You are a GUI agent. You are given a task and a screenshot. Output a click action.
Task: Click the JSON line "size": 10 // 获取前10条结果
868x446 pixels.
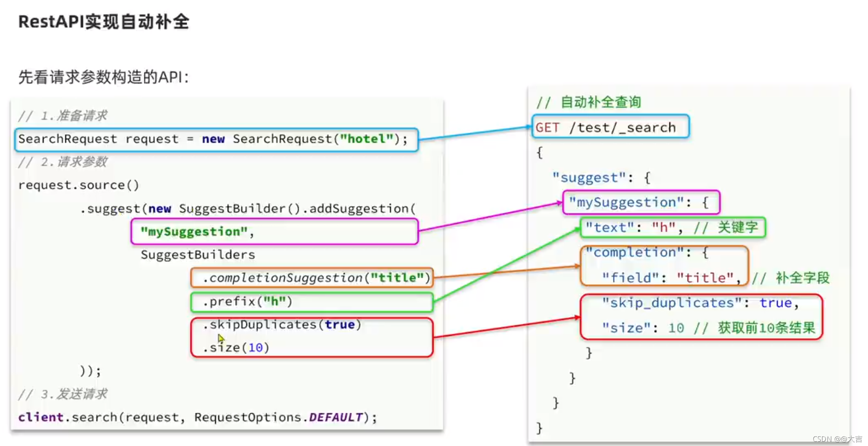point(709,328)
